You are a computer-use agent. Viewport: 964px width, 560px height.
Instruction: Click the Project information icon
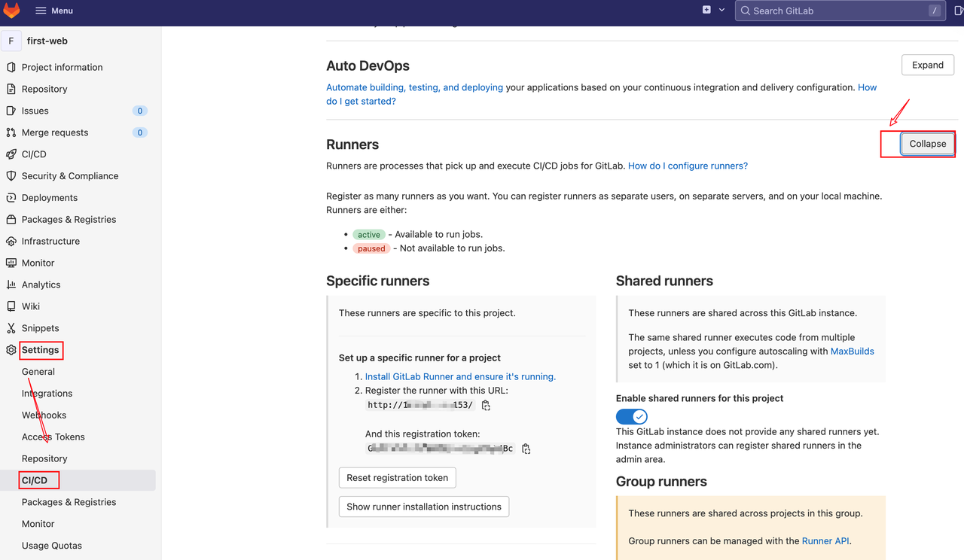click(11, 67)
